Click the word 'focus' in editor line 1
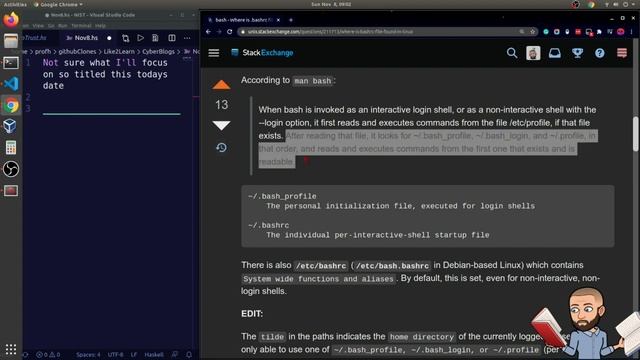 pyautogui.click(x=155, y=62)
